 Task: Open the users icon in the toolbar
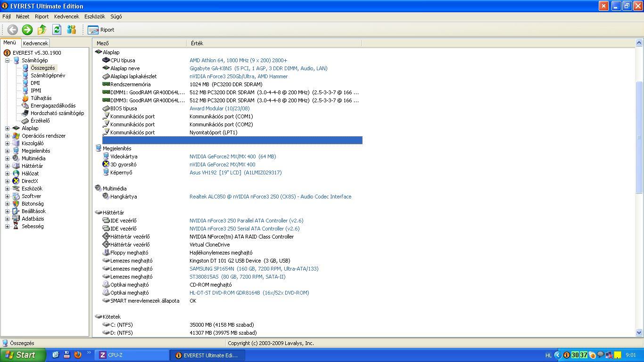coord(71,30)
